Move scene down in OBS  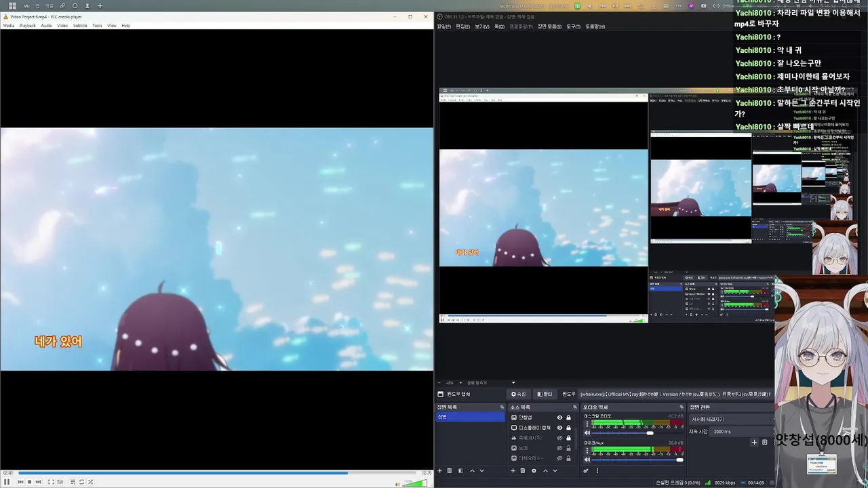pos(481,471)
